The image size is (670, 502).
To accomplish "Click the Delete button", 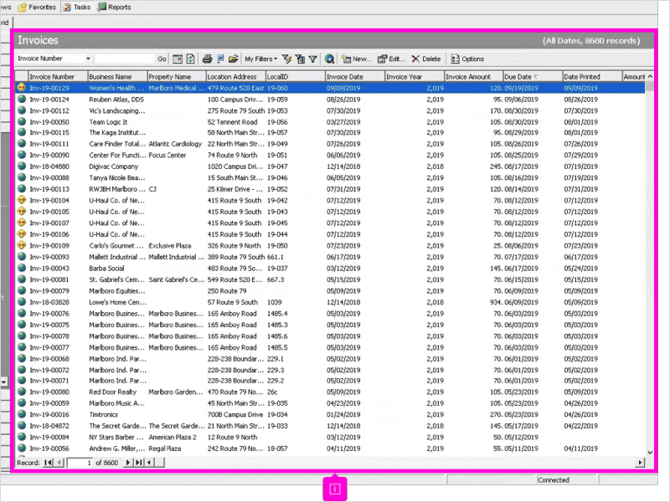I will pos(426,59).
